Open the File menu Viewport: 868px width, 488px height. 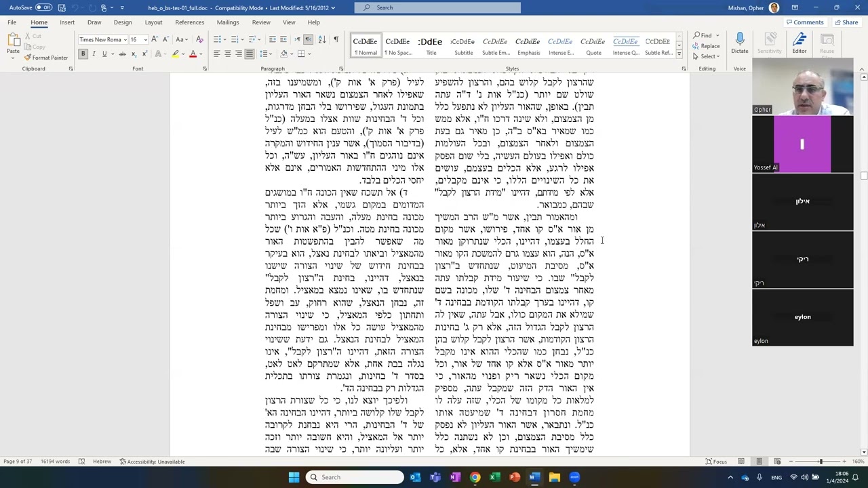pos(12,22)
